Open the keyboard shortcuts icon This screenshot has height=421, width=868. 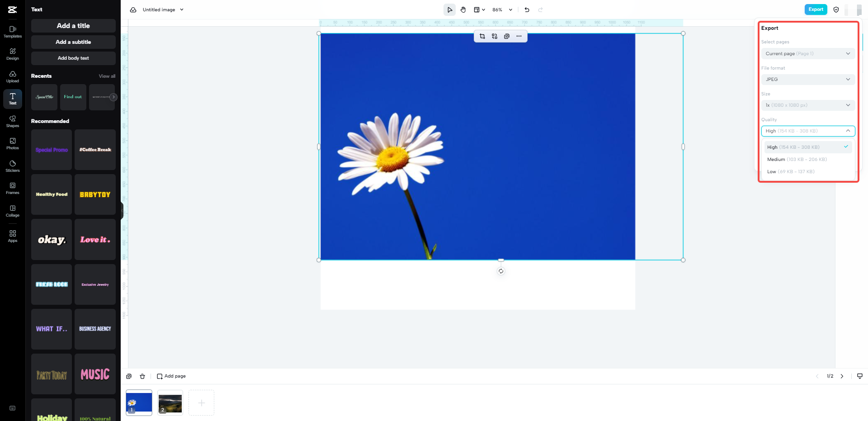[x=13, y=408]
